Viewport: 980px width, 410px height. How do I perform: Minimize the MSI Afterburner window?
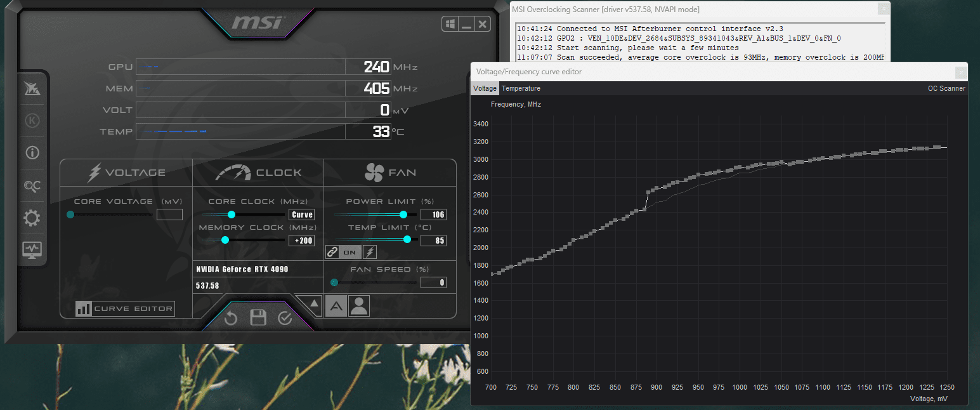pos(466,25)
